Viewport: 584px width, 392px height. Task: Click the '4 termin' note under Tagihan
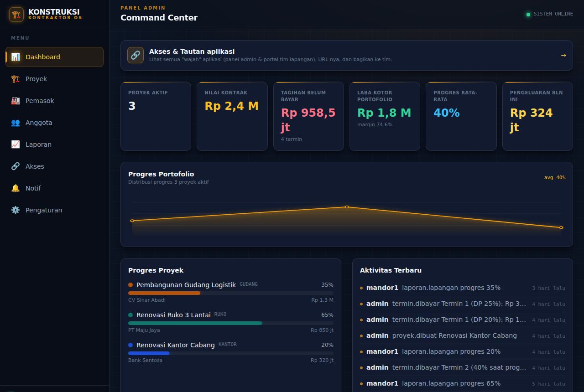tap(292, 139)
